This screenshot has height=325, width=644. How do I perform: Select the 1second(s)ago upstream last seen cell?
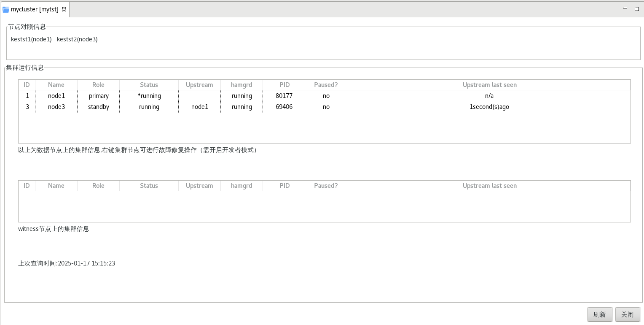pyautogui.click(x=489, y=107)
